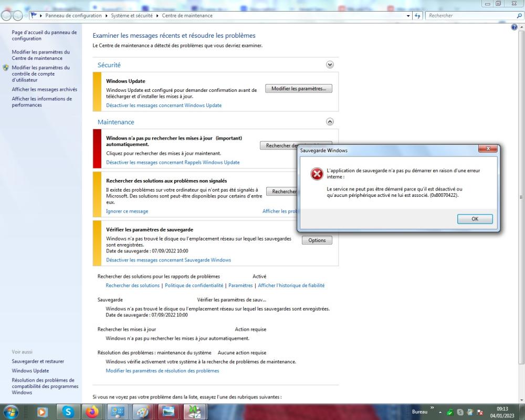This screenshot has height=420, width=525.
Task: Open the media player taskbar icon
Action: point(42,412)
